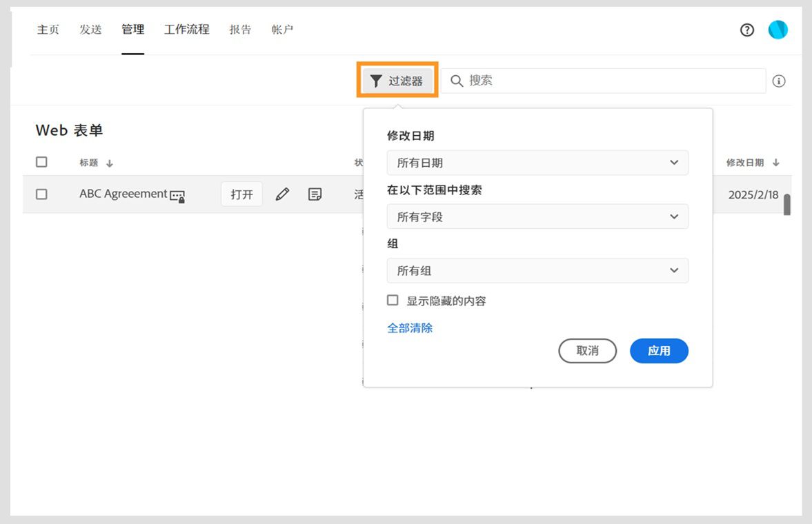Open the 所有组 dropdown
812x524 pixels.
pos(537,270)
